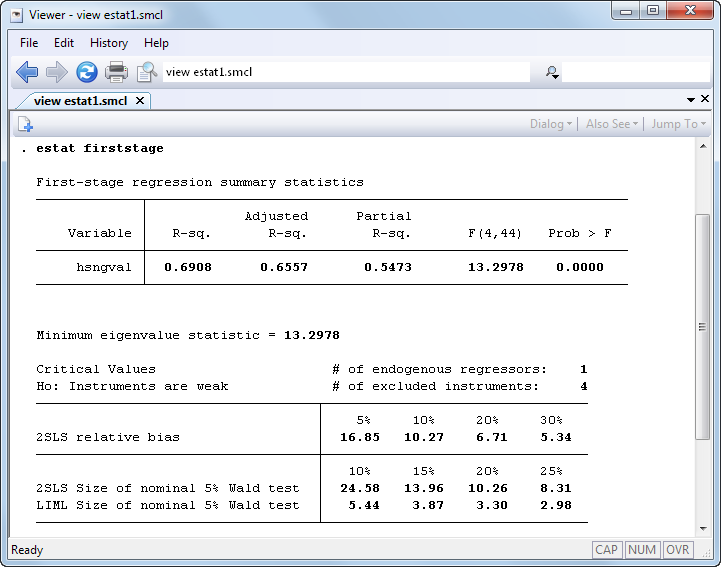Open the History menu
This screenshot has height=567, width=721.
point(109,43)
